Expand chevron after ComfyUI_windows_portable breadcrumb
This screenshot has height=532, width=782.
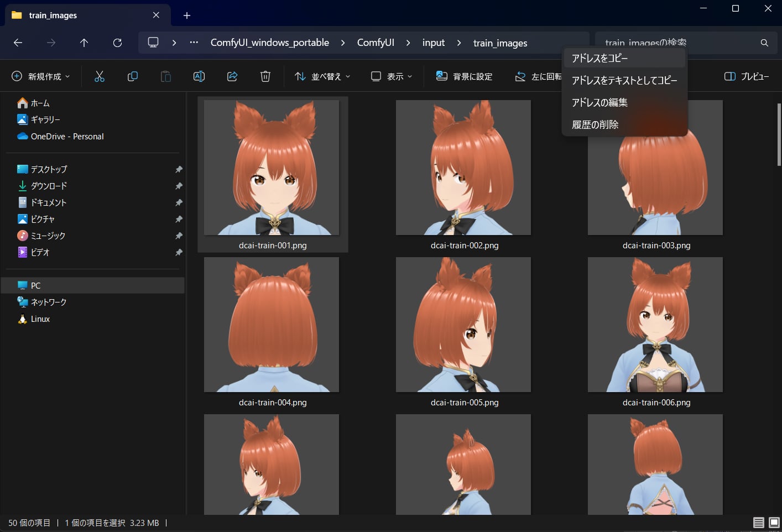pos(343,43)
